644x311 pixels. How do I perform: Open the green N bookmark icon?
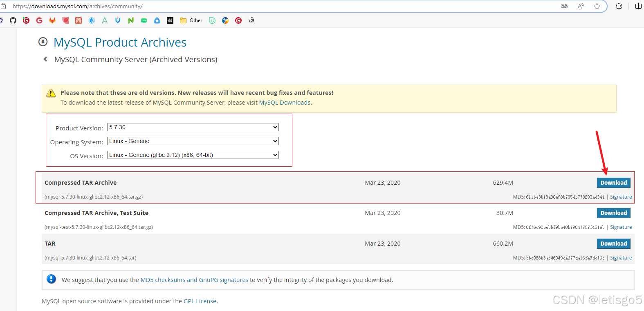(x=131, y=20)
